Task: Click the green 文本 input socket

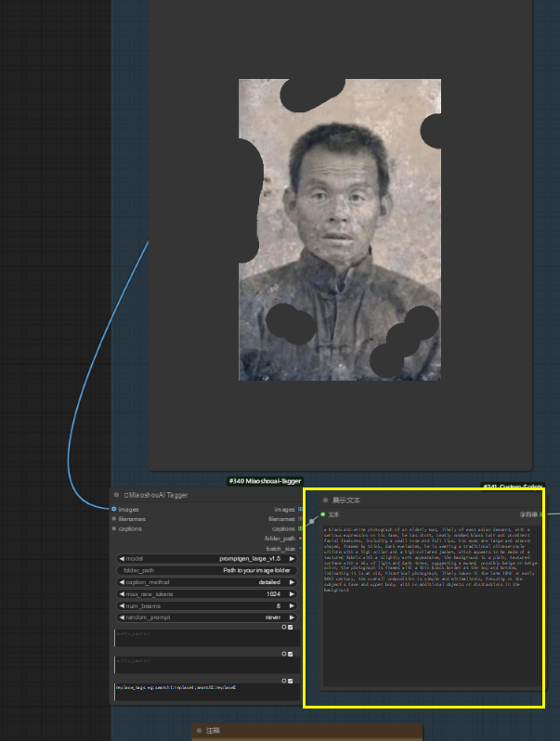Action: click(323, 514)
